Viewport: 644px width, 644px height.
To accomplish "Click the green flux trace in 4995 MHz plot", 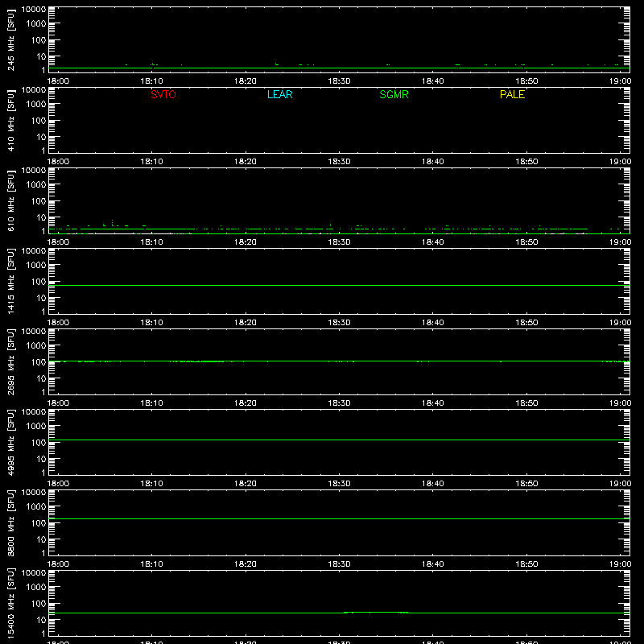I will click(x=339, y=440).
